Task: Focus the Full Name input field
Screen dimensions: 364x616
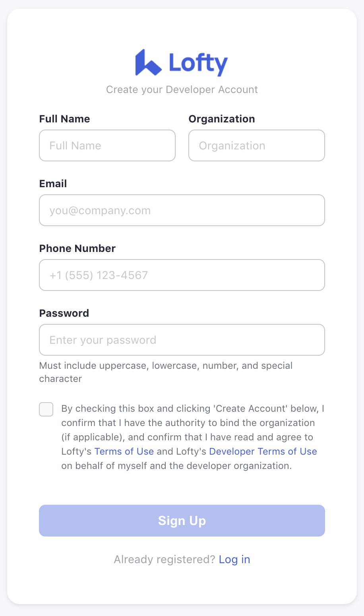Action: [x=107, y=145]
